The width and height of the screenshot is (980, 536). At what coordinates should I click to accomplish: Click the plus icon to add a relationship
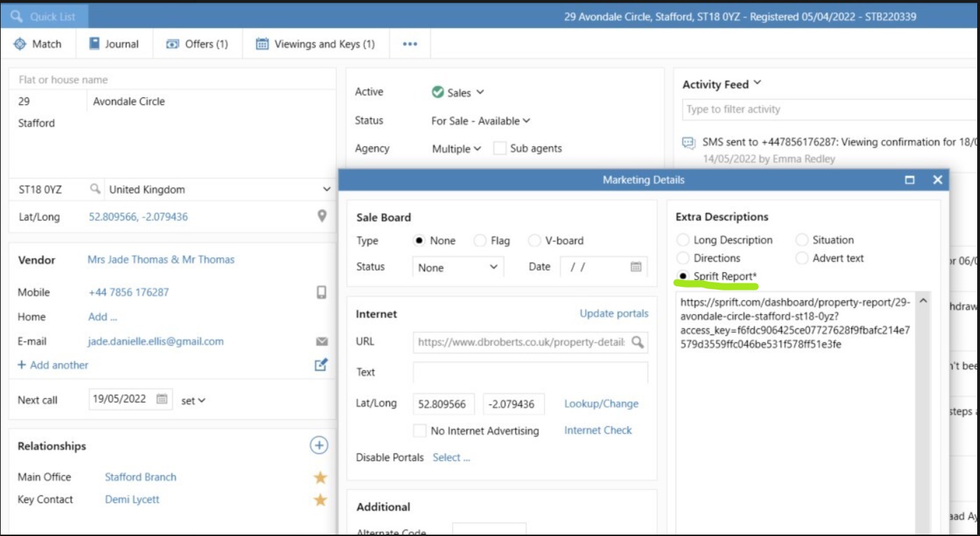click(x=318, y=444)
